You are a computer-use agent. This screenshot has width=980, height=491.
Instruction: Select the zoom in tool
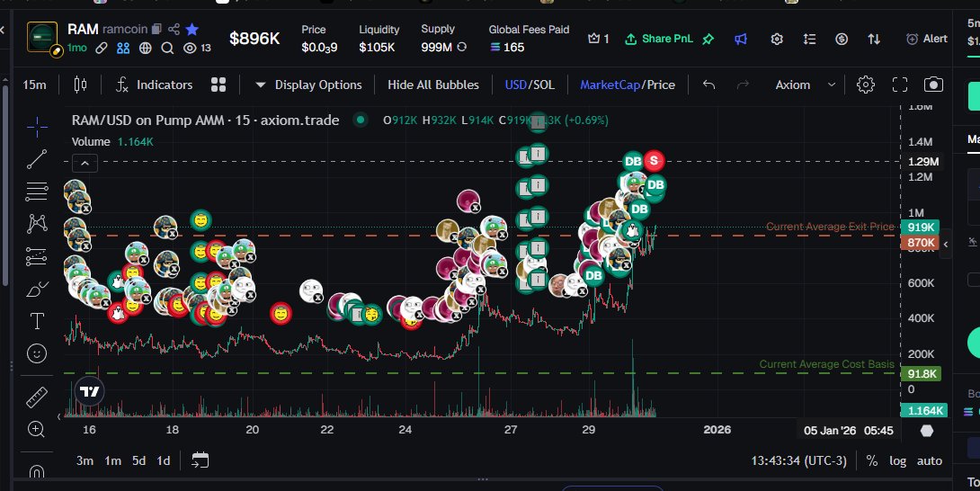[36, 429]
